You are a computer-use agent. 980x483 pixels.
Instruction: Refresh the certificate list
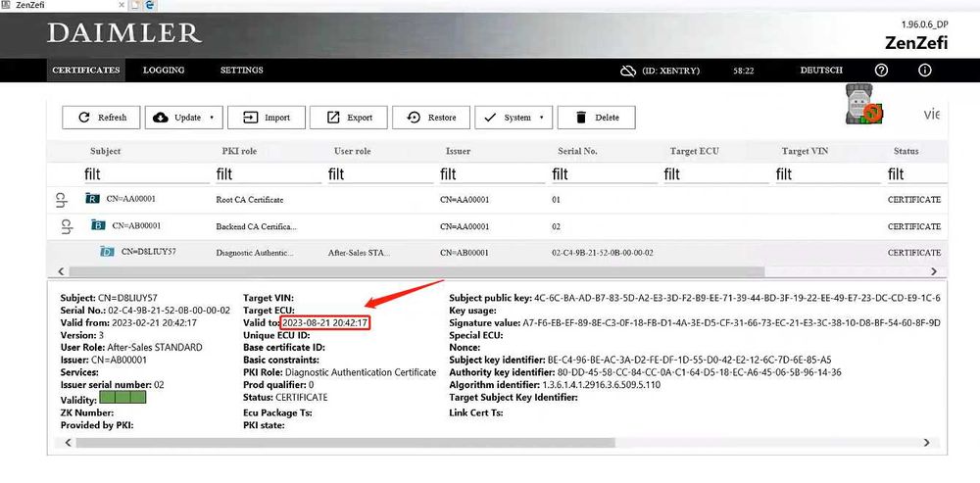[101, 118]
